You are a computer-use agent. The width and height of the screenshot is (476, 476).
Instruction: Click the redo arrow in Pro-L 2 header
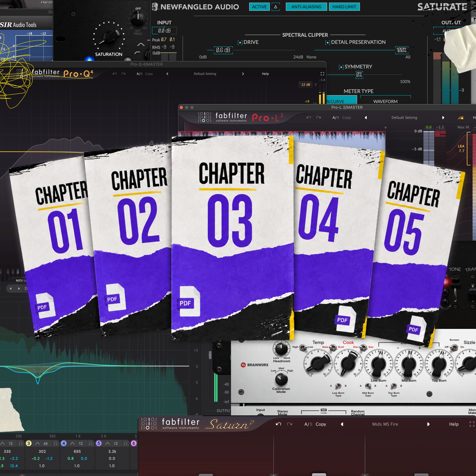319,118
